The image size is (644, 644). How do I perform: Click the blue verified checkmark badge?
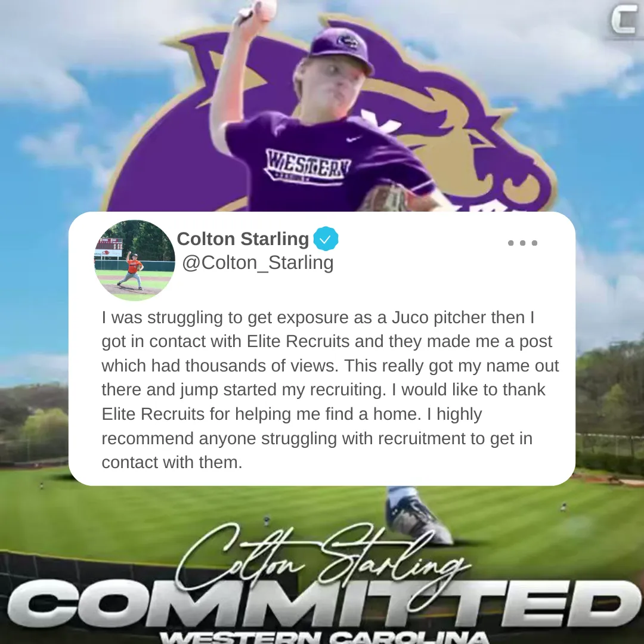[326, 239]
